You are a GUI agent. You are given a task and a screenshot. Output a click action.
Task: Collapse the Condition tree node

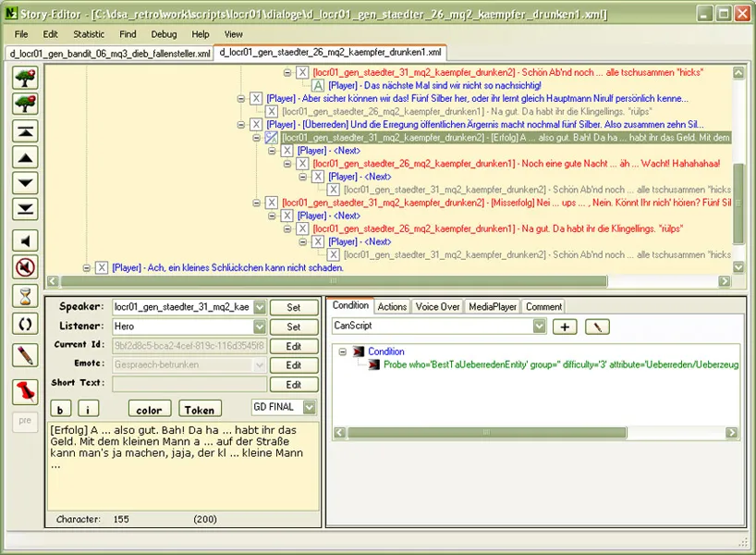pyautogui.click(x=341, y=352)
